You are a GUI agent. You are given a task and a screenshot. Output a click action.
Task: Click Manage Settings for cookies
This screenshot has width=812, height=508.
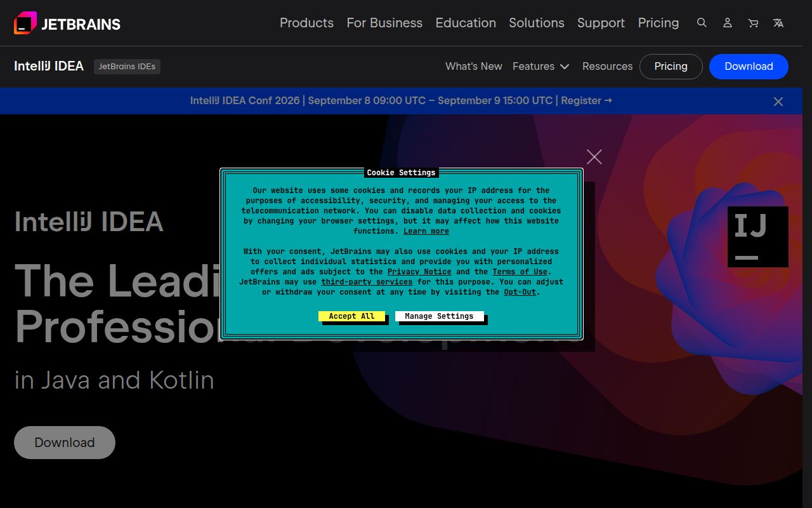click(439, 316)
